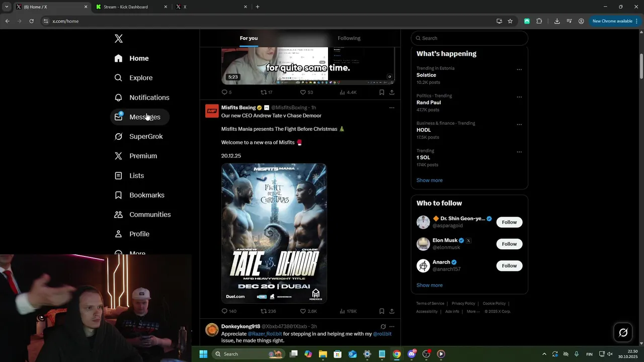The height and width of the screenshot is (362, 644).
Task: Bookmark this page with star icon
Action: (510, 21)
